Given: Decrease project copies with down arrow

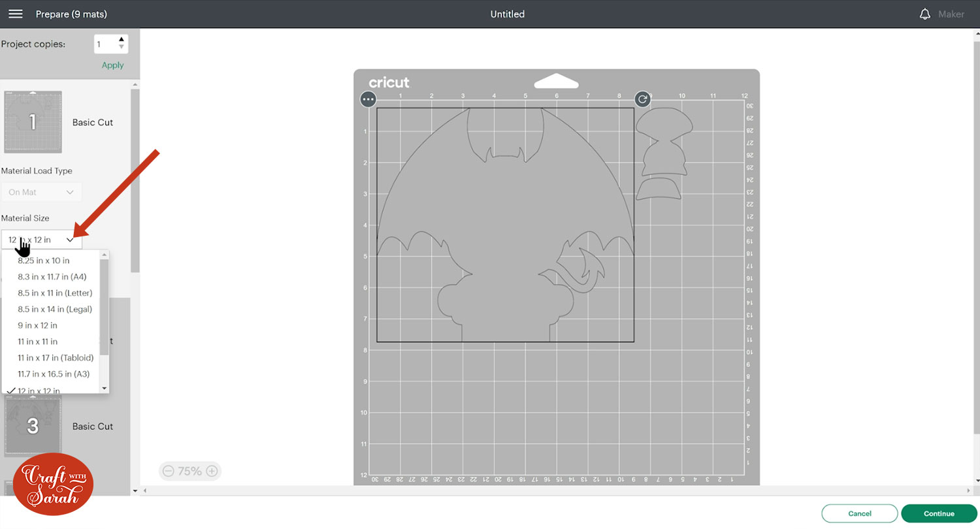Looking at the screenshot, I should tap(122, 48).
